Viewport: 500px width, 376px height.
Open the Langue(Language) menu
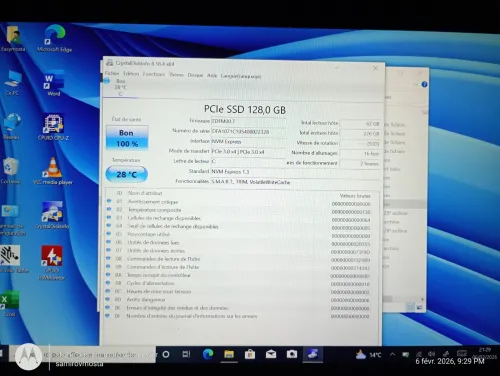click(x=241, y=76)
